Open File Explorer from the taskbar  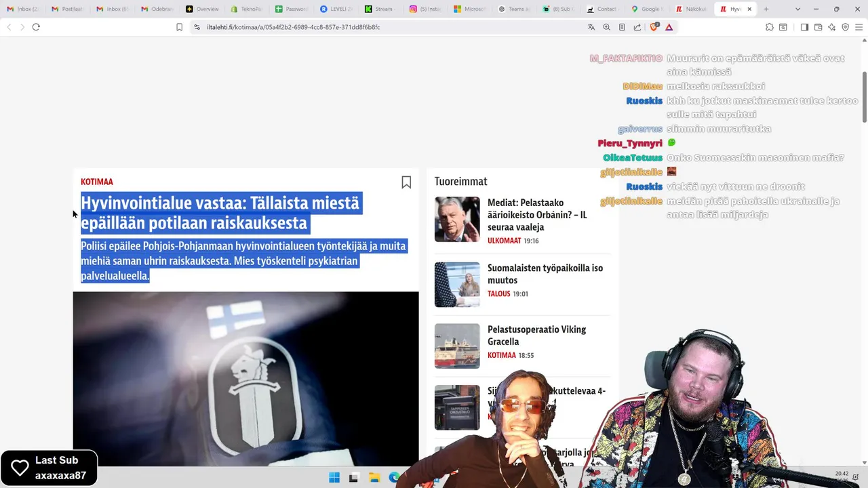pyautogui.click(x=374, y=477)
